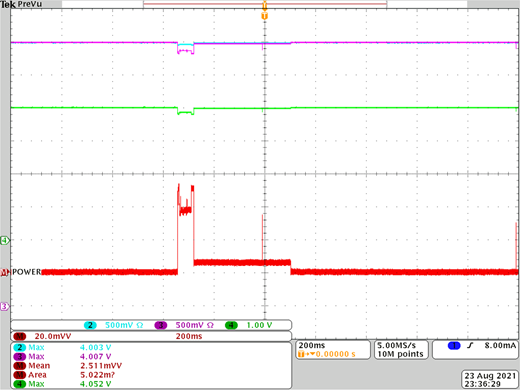520x390 pixels.
Task: Click the channel 3 purple badge in scale bar
Action: (161, 325)
